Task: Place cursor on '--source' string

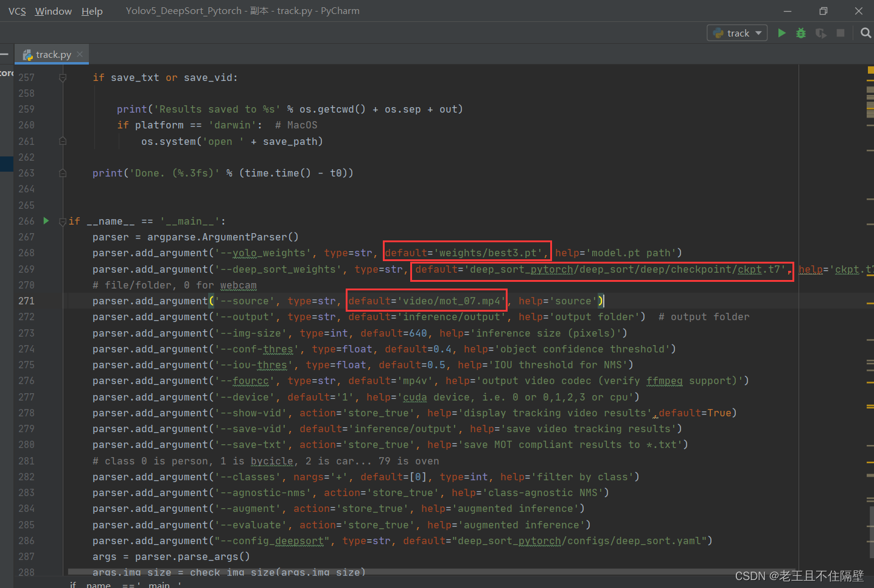Action: coord(245,301)
